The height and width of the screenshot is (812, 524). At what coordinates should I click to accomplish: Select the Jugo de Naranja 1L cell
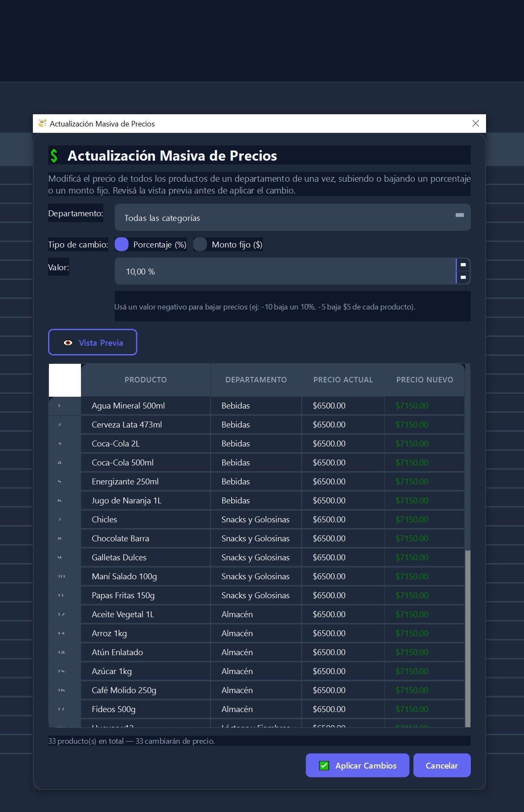click(x=146, y=500)
